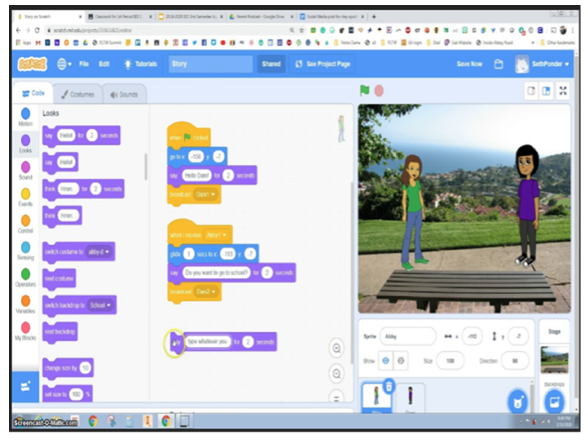This screenshot has width=588, height=444.
Task: Select the Motion block category circle
Action: click(26, 113)
